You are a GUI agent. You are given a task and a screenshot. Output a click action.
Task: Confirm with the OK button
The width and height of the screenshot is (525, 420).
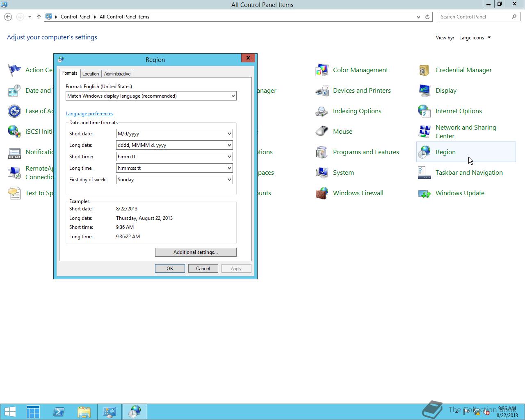click(170, 269)
